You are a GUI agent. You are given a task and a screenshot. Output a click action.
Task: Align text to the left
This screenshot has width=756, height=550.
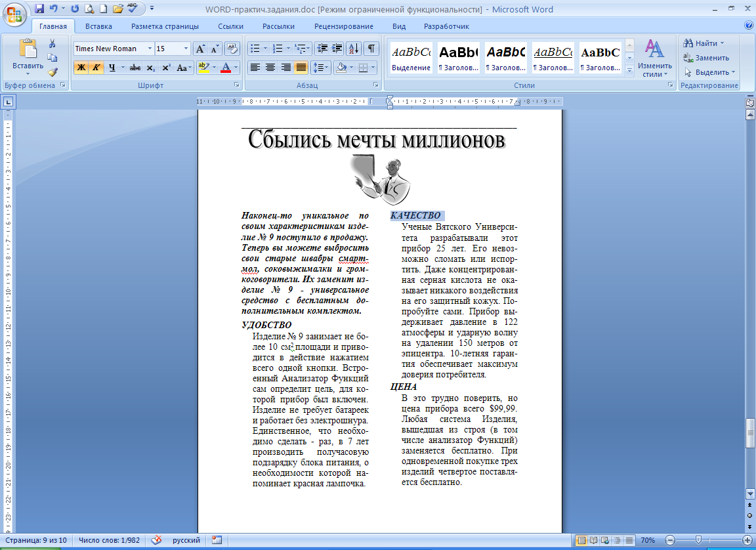(x=255, y=68)
